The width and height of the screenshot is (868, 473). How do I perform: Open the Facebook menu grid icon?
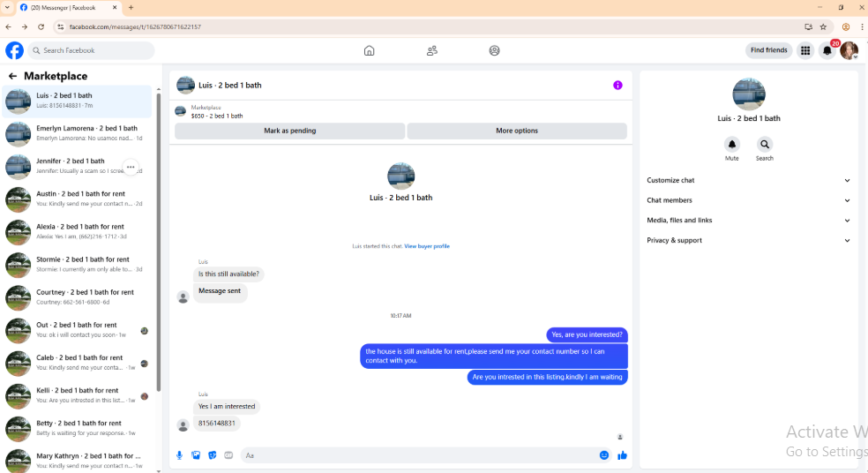pos(805,50)
